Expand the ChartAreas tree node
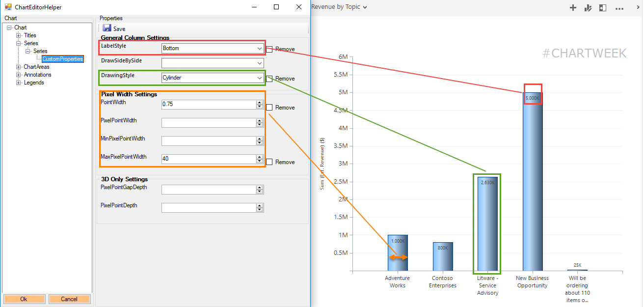This screenshot has height=307, width=644. click(x=19, y=67)
